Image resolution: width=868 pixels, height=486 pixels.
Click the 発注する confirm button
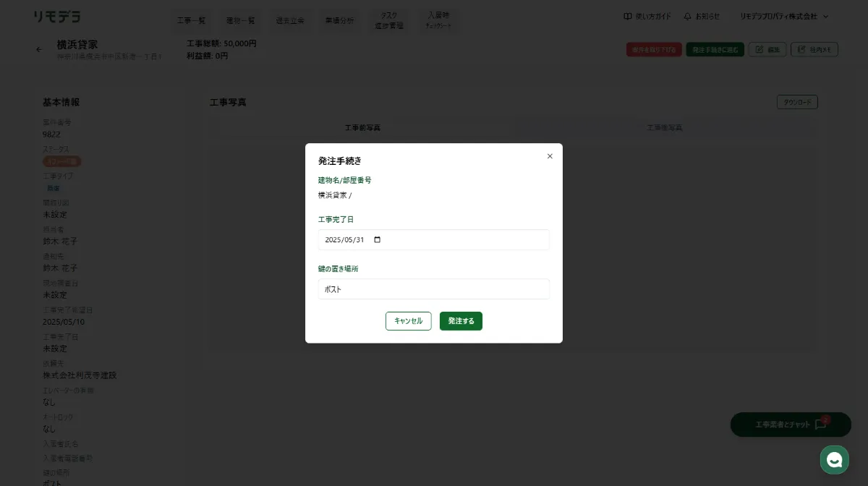click(x=461, y=321)
